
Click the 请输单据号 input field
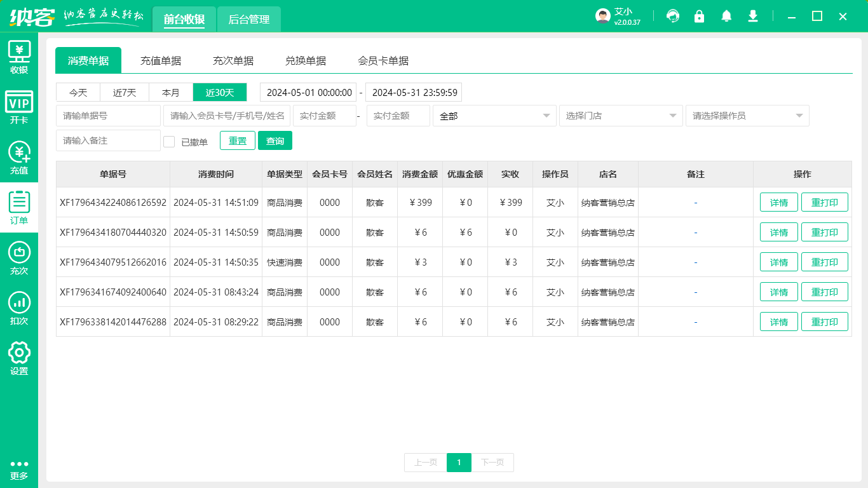108,116
